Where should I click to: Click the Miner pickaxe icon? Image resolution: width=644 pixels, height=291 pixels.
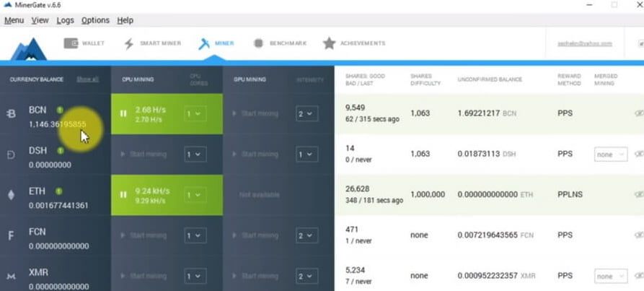click(x=204, y=43)
